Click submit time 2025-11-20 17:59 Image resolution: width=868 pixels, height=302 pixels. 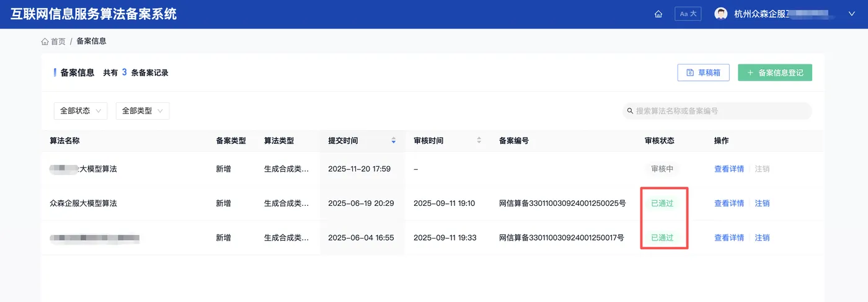(x=359, y=169)
